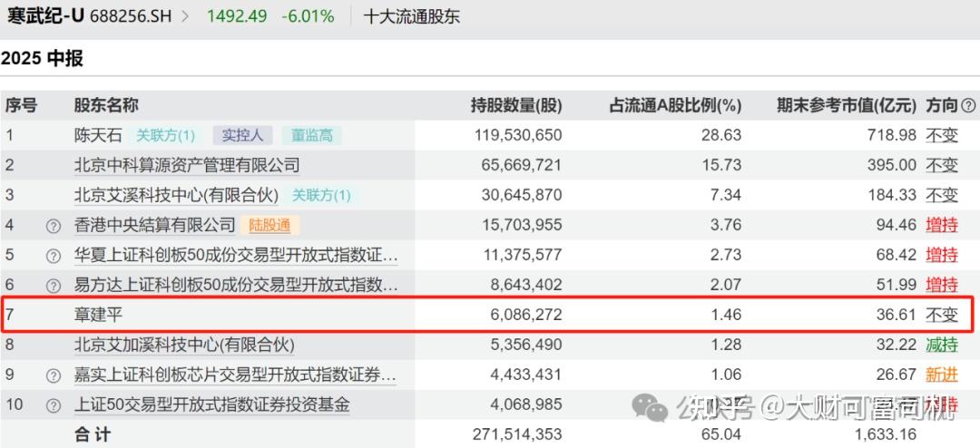Image resolution: width=980 pixels, height=448 pixels.
Task: Click market value 36.61
Action: tap(896, 315)
